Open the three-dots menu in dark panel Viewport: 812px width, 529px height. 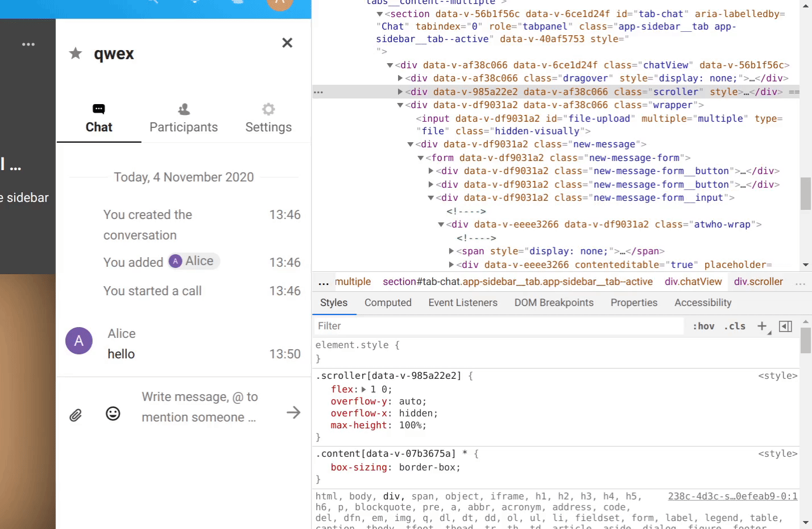tap(28, 44)
